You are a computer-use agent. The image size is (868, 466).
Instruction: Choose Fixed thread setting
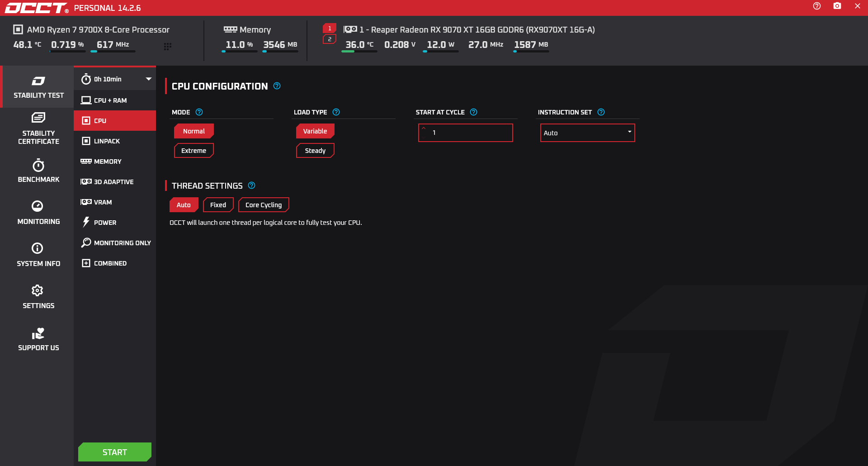(218, 205)
